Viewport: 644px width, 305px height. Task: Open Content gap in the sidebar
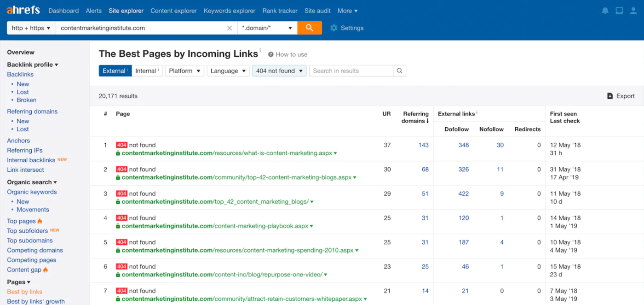coord(24,270)
